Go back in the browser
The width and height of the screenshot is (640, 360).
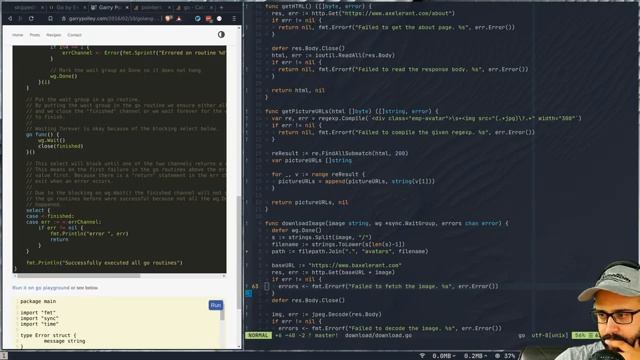(x=10, y=19)
